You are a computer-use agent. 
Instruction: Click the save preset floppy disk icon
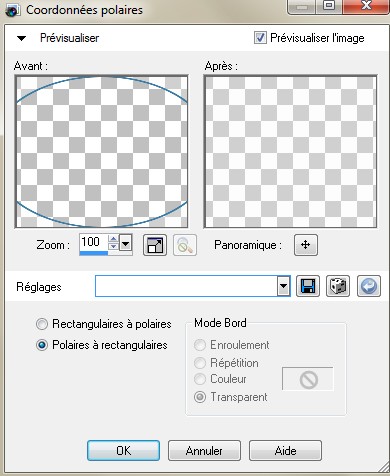pyautogui.click(x=308, y=286)
